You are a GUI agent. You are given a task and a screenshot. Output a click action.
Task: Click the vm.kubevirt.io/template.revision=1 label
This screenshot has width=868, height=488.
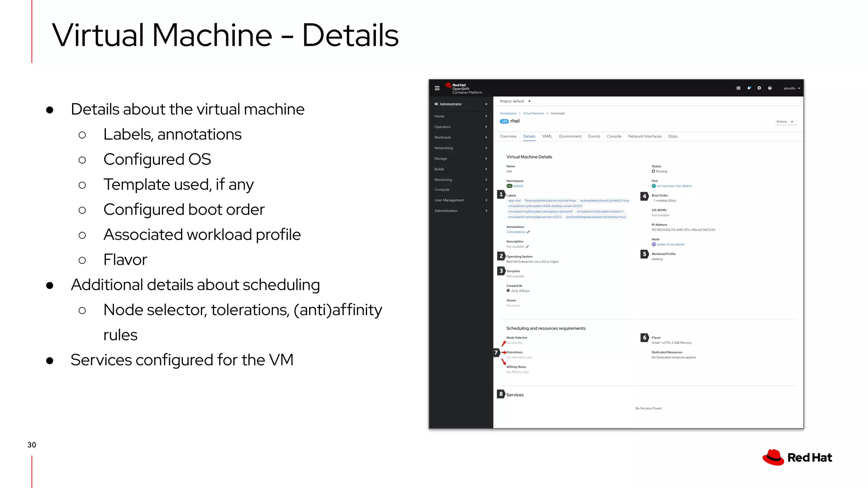click(x=600, y=211)
